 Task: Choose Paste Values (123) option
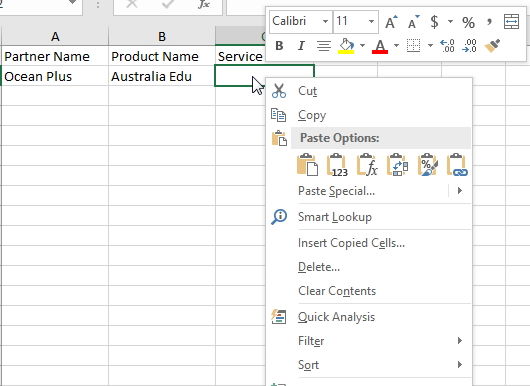[337, 165]
